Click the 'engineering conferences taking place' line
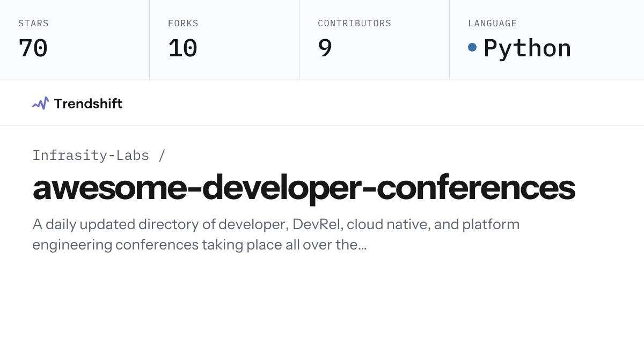The height and width of the screenshot is (338, 644). pyautogui.click(x=200, y=245)
